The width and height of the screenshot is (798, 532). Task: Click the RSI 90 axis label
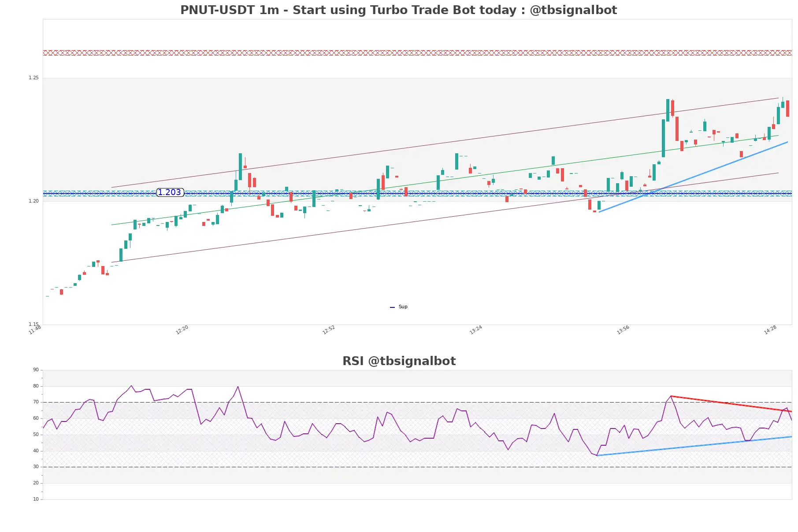coord(36,370)
